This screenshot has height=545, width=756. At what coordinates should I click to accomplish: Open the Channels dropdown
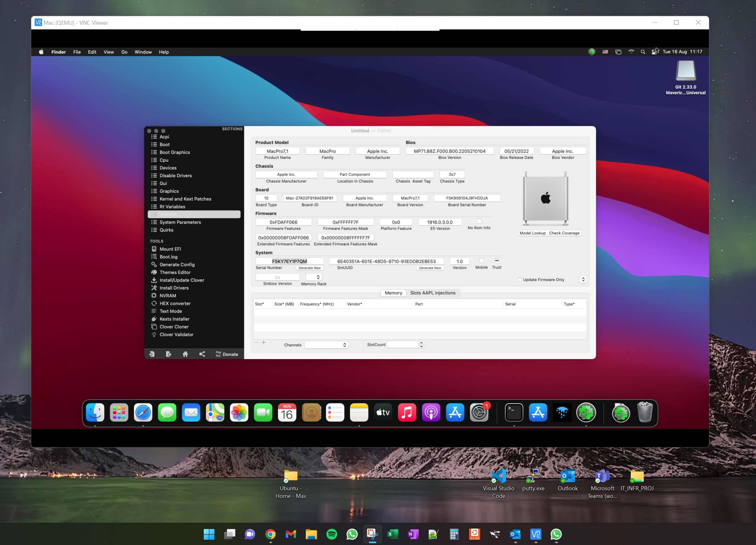tap(327, 345)
